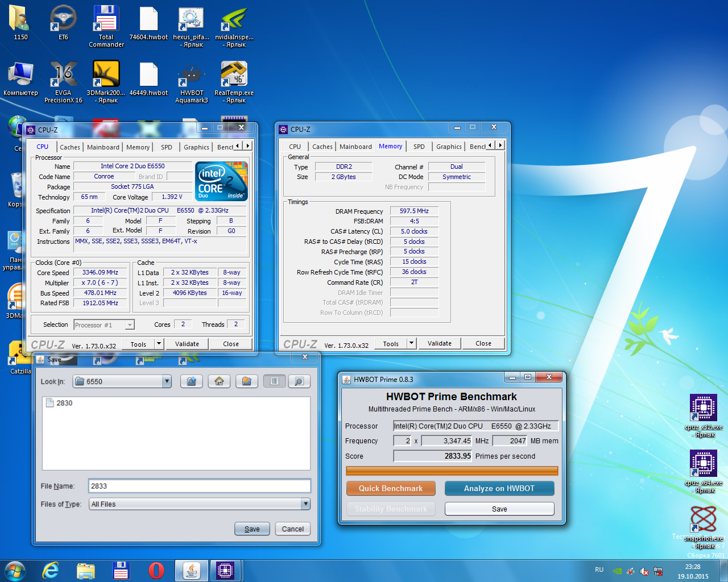
Task: Create a new folder in Save dialog
Action: (x=246, y=381)
